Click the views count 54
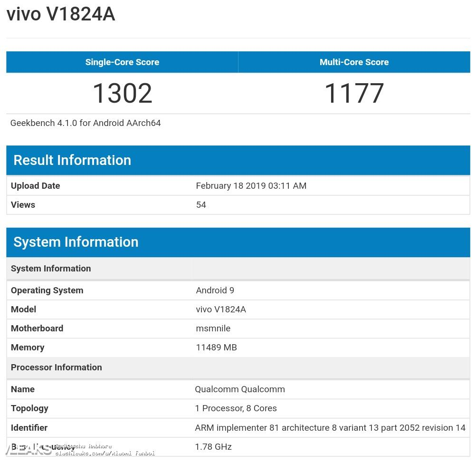The width and height of the screenshot is (476, 464). point(201,205)
